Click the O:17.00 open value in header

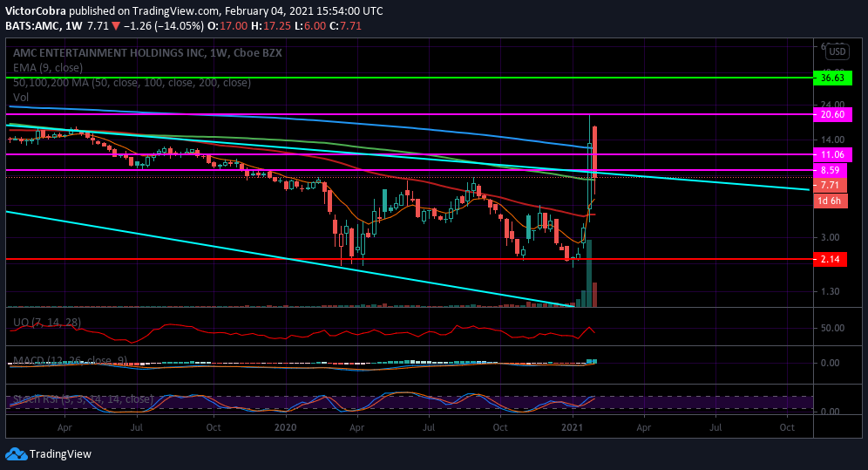pyautogui.click(x=227, y=25)
